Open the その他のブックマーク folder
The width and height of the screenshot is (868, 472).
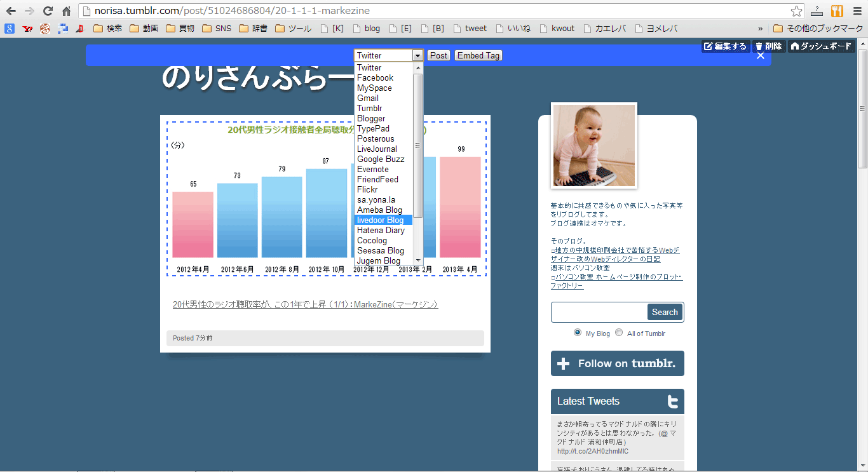tap(818, 28)
